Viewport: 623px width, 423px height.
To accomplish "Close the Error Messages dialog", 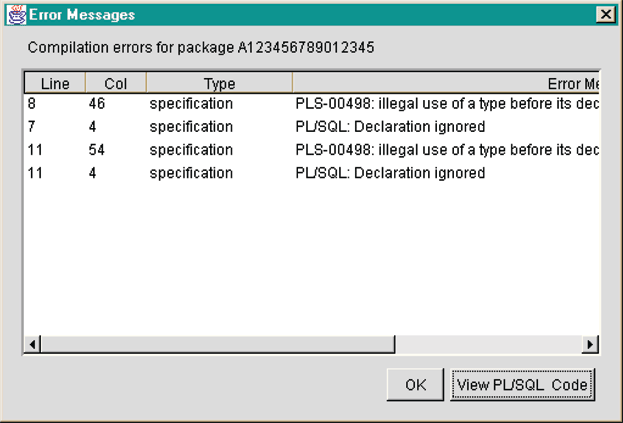I will (604, 15).
